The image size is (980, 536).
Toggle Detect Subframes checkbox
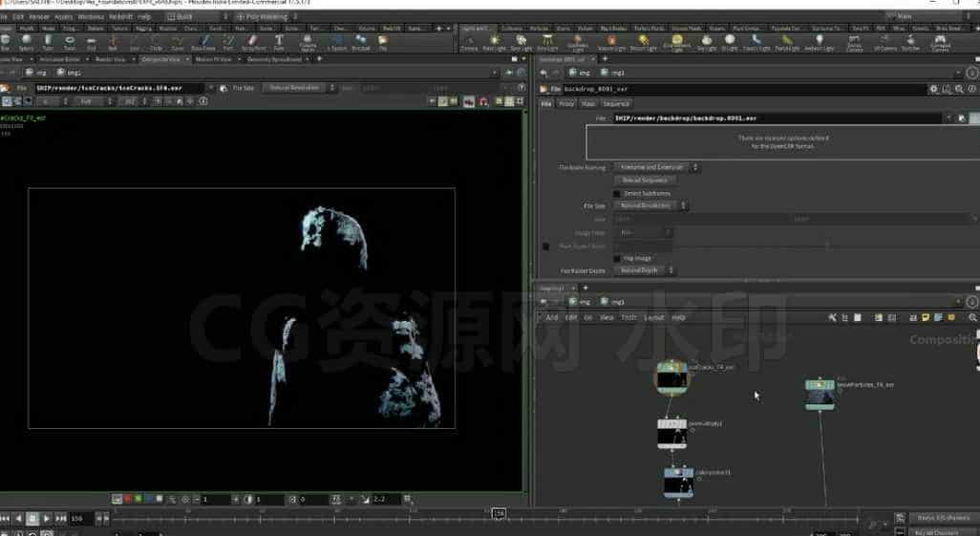tap(617, 194)
